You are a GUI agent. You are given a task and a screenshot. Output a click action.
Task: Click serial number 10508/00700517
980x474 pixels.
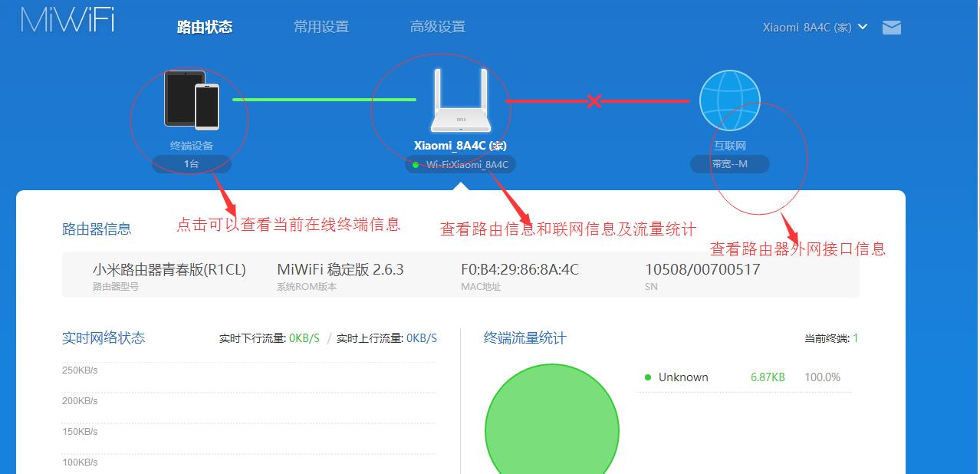pos(703,269)
